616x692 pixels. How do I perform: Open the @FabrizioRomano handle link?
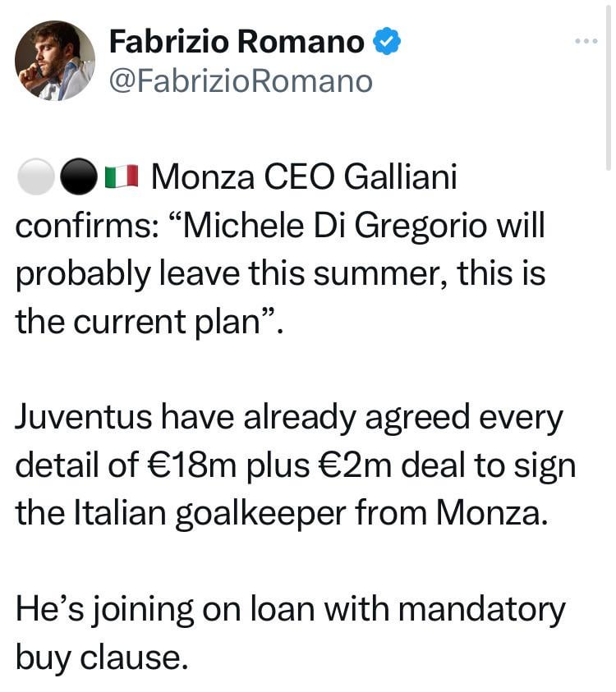(x=241, y=81)
